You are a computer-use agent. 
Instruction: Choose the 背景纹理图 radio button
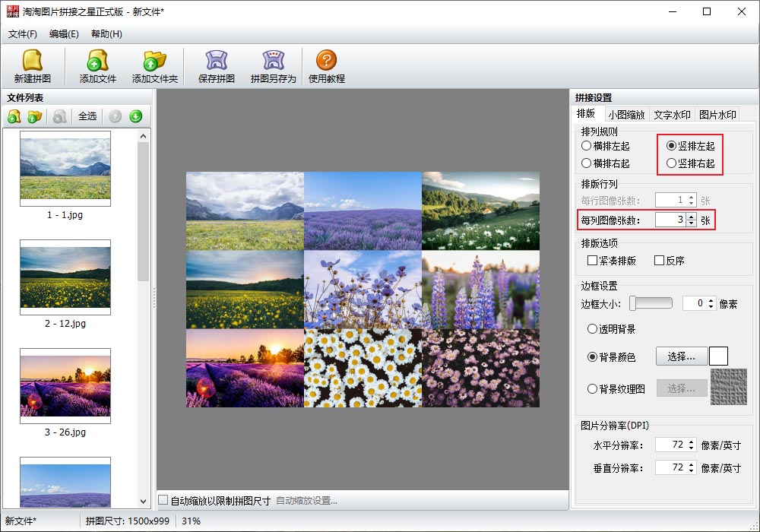[x=592, y=388]
